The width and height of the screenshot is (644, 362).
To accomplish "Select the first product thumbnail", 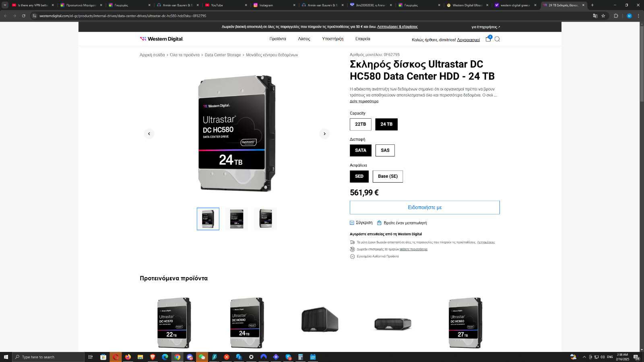I will pos(208,219).
